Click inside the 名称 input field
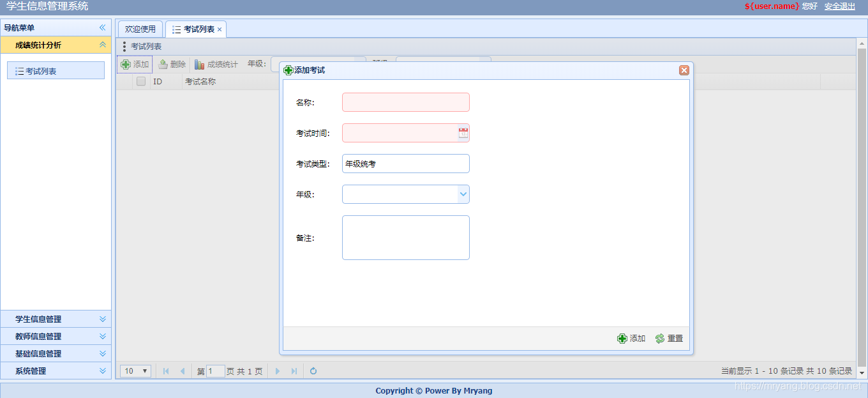 pos(405,102)
